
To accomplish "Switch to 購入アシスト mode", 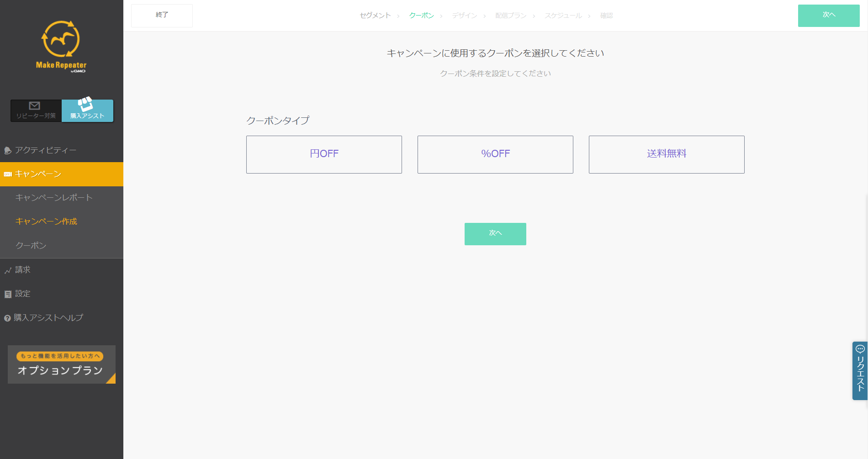I will tap(87, 111).
